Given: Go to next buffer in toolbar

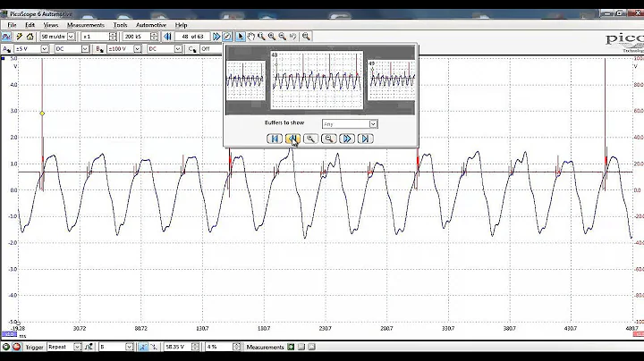Looking at the screenshot, I should [216, 37].
